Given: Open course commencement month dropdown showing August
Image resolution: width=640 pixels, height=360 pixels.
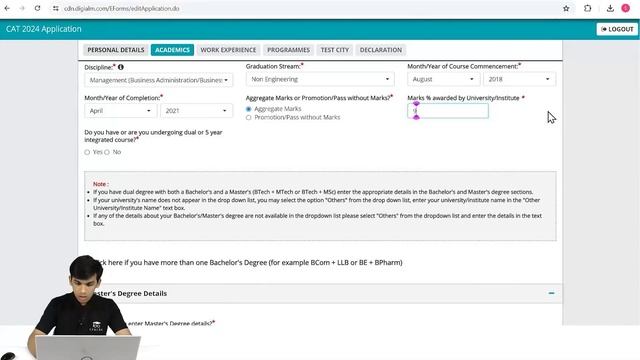Looking at the screenshot, I should (x=443, y=79).
